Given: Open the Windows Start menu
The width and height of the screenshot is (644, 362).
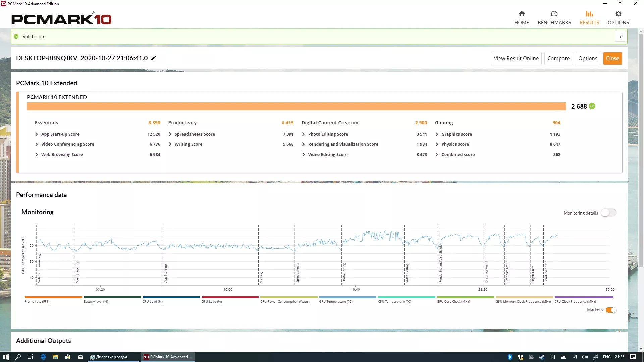Looking at the screenshot, I should tap(6, 357).
